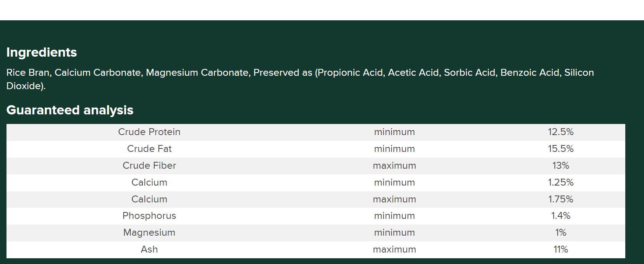This screenshot has width=644, height=264.
Task: Click the 15.5% Crude Fat value
Action: pos(560,149)
